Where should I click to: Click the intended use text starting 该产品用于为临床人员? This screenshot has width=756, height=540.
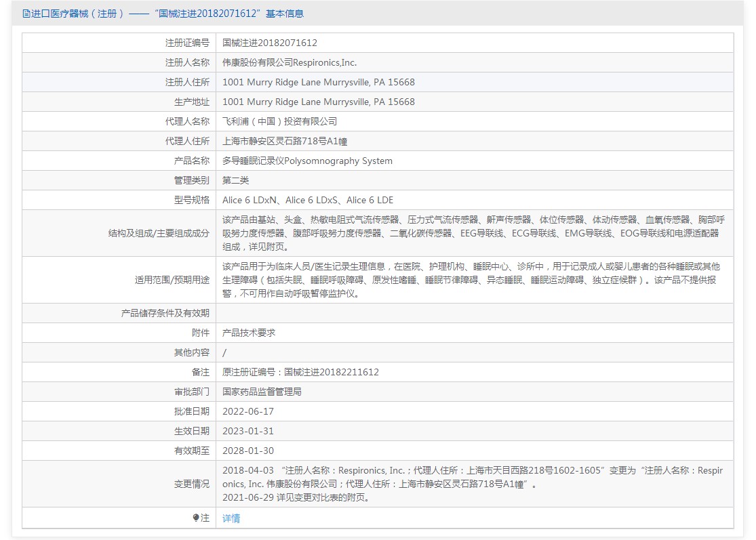(471, 280)
